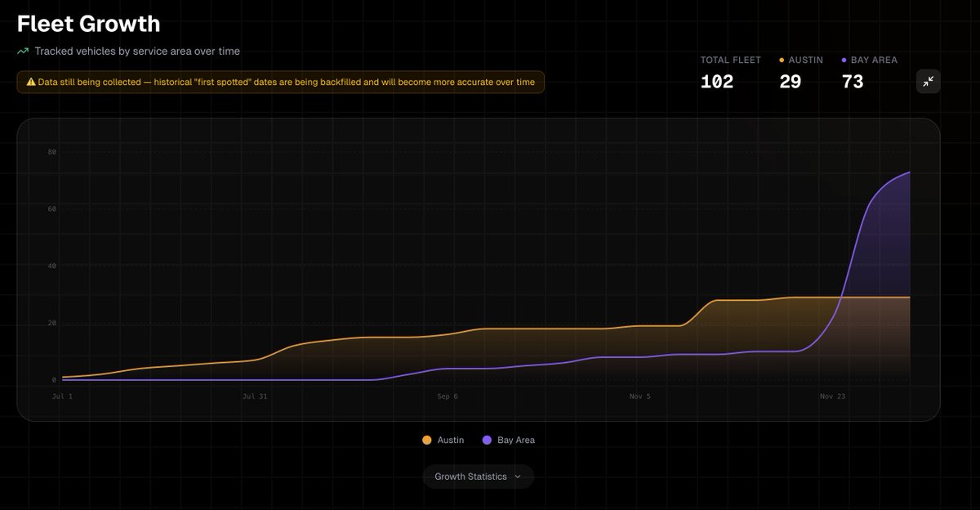Click the Fleet Growth heading
The width and height of the screenshot is (980, 510).
coord(89,24)
